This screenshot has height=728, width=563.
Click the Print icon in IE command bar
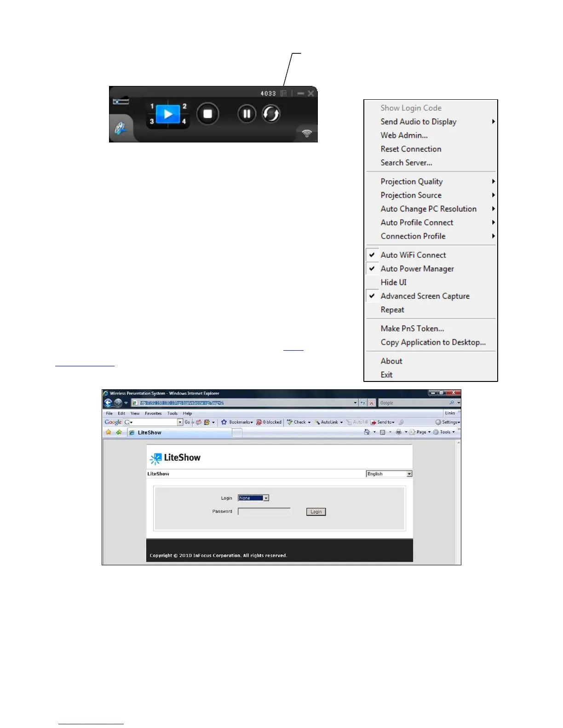(398, 432)
